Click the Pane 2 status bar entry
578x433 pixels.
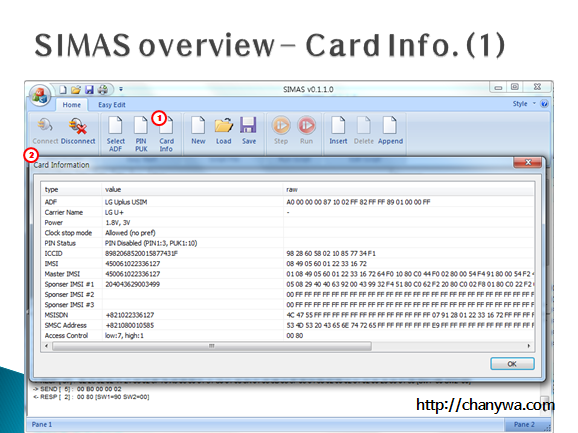point(524,425)
